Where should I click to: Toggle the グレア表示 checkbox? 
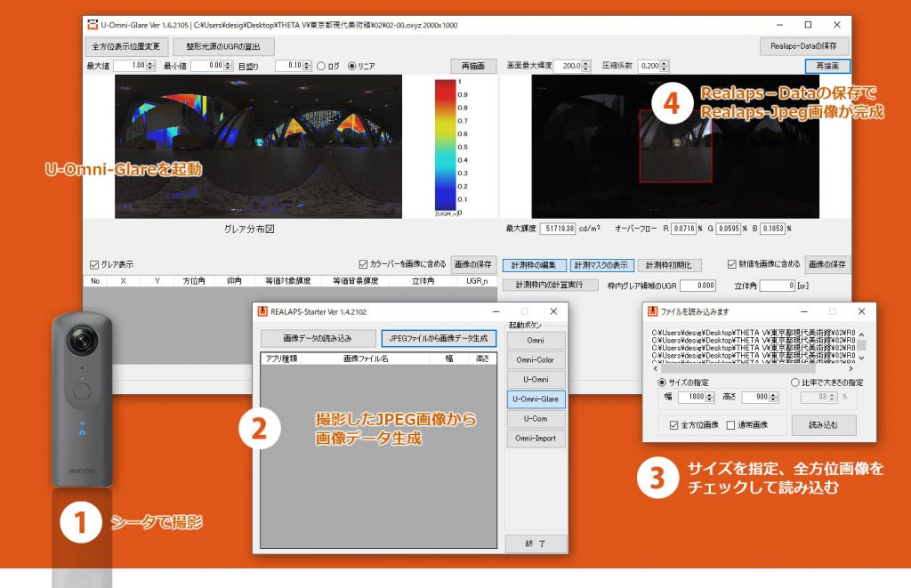[x=94, y=265]
